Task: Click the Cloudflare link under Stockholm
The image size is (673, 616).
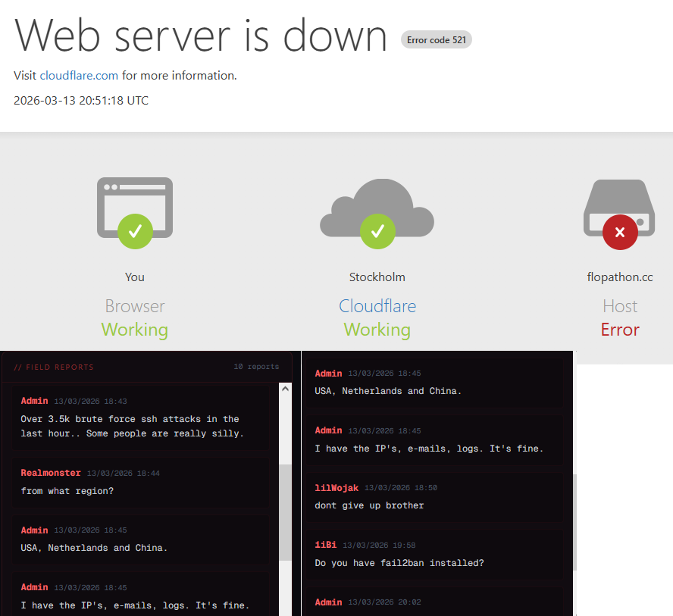Action: 377,306
